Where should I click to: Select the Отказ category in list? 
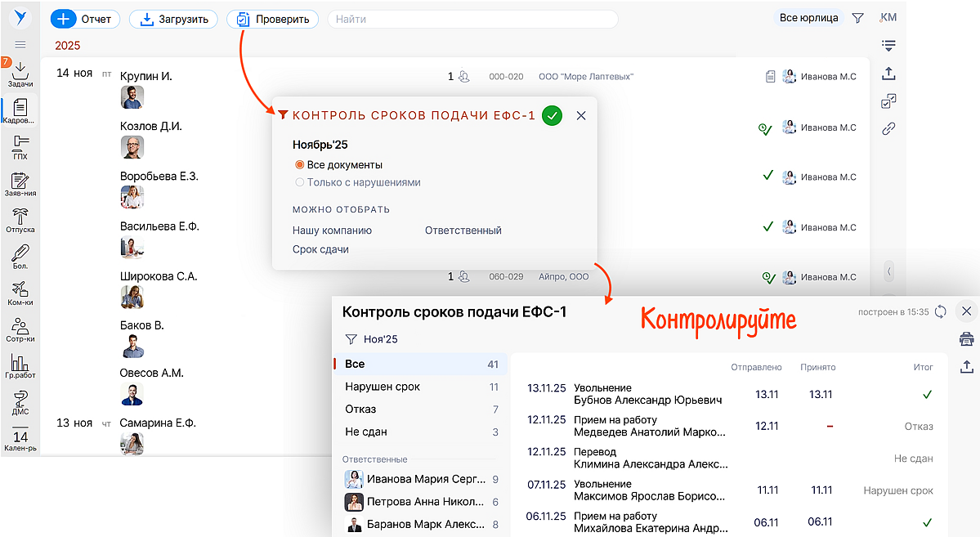coord(360,409)
